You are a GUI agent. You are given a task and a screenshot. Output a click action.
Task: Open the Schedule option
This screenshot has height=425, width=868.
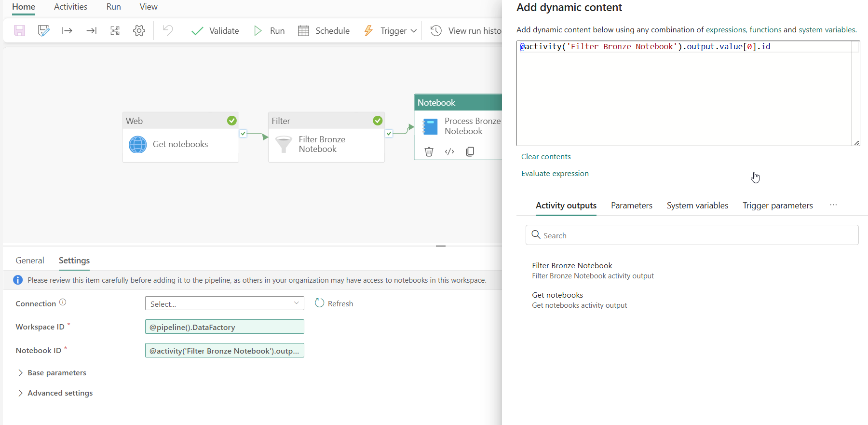click(324, 31)
